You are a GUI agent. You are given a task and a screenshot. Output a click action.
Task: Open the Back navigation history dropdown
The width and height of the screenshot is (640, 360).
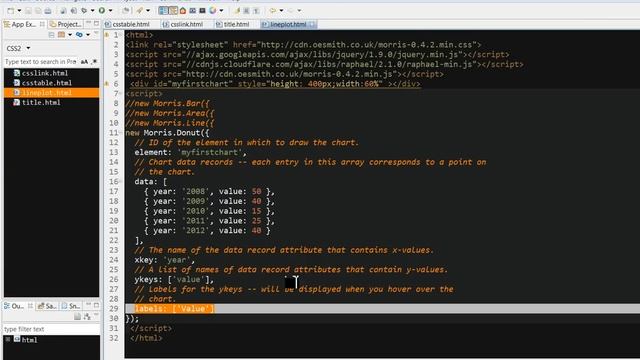281,11
